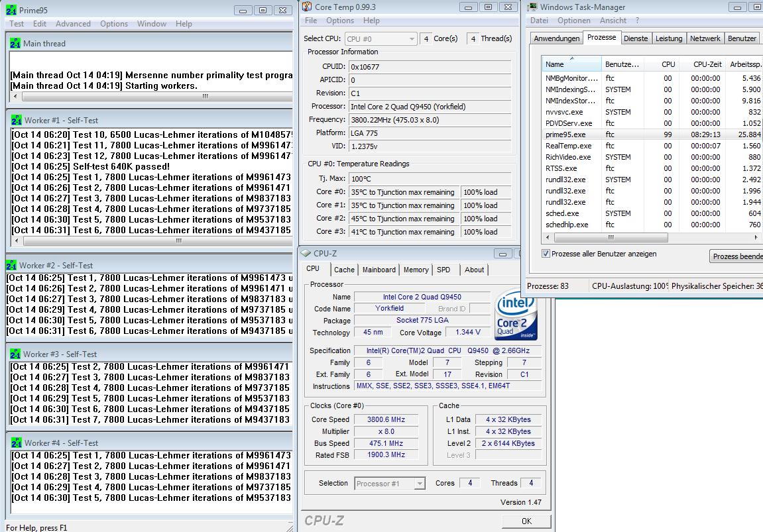Select the PDVDServ.exe process row

click(x=652, y=123)
